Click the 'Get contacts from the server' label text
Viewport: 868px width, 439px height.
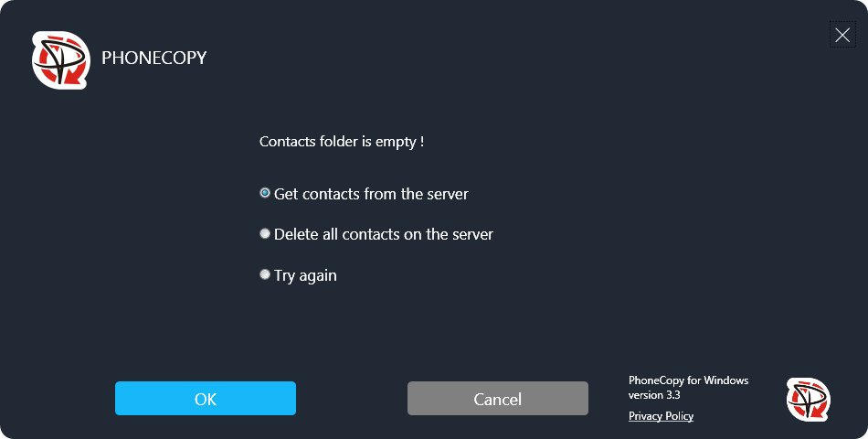[371, 194]
